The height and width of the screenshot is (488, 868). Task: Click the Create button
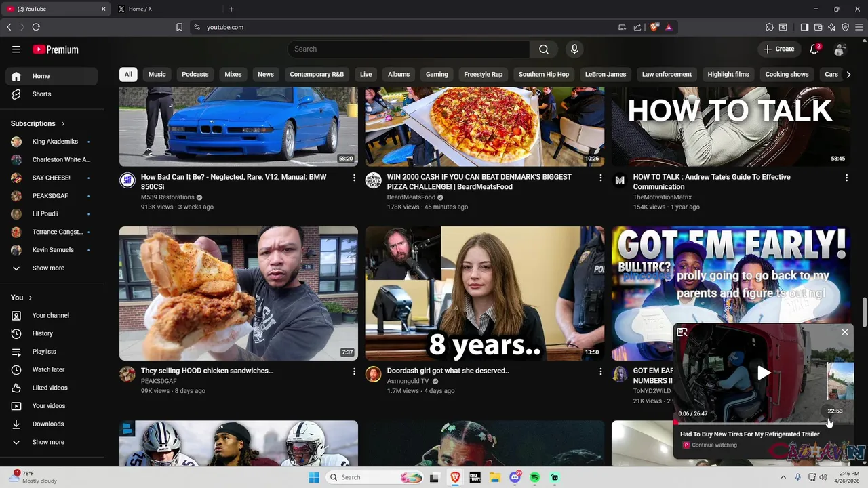[x=778, y=49]
